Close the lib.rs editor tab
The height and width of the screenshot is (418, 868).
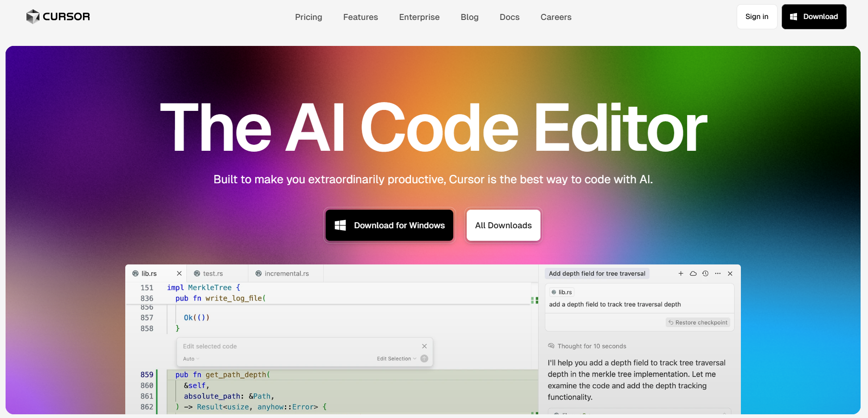tap(179, 274)
